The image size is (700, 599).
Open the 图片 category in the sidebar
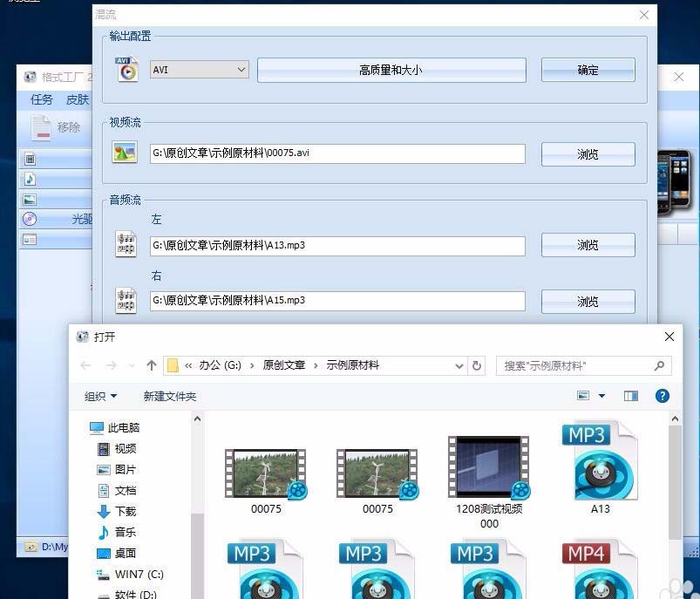(119, 469)
